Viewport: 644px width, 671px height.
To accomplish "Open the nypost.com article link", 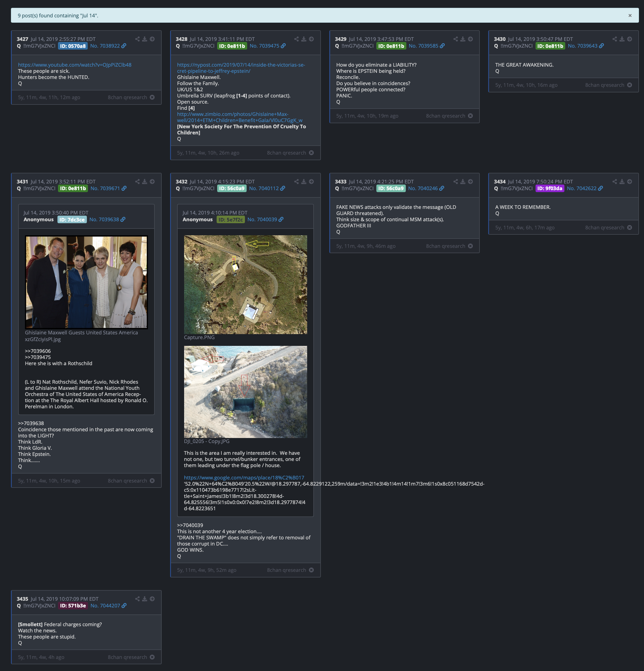I will tap(241, 68).
